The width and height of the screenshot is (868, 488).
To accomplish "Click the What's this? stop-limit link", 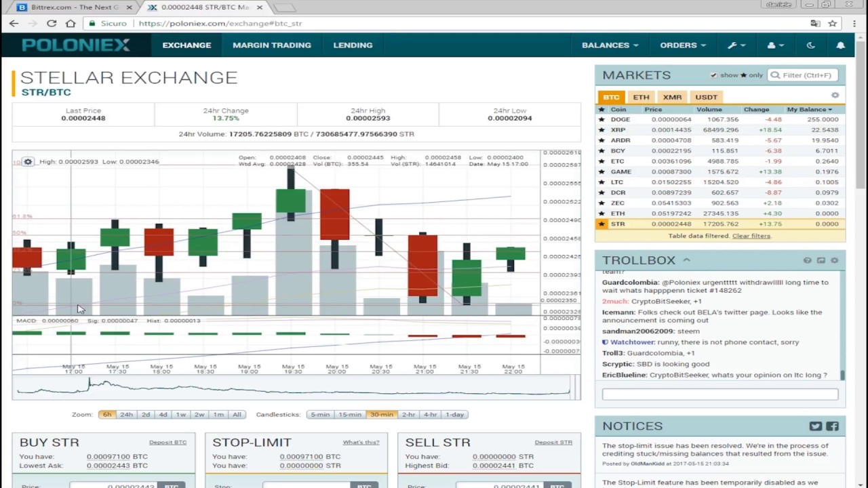I will point(361,443).
